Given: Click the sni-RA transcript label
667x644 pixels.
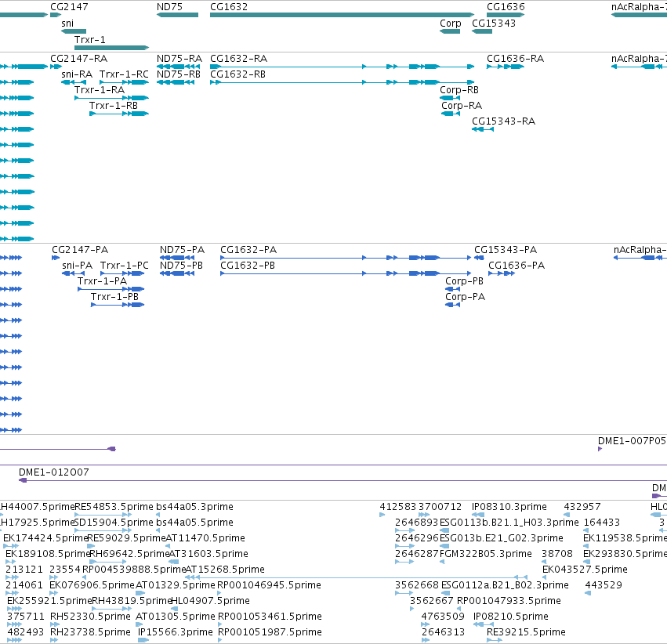Looking at the screenshot, I should (77, 74).
